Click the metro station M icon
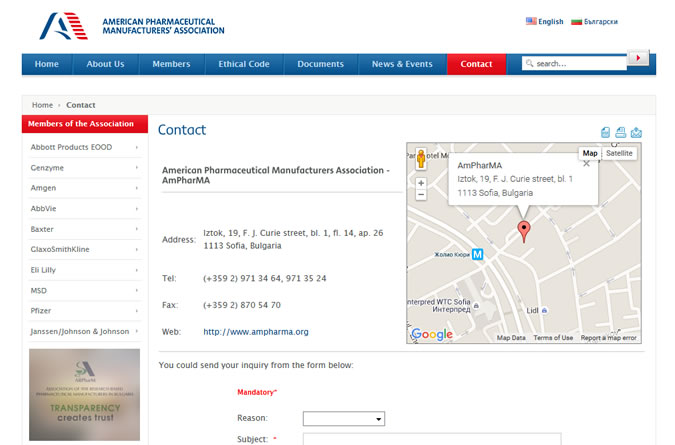Screen dimensions: 675x445 (477, 254)
